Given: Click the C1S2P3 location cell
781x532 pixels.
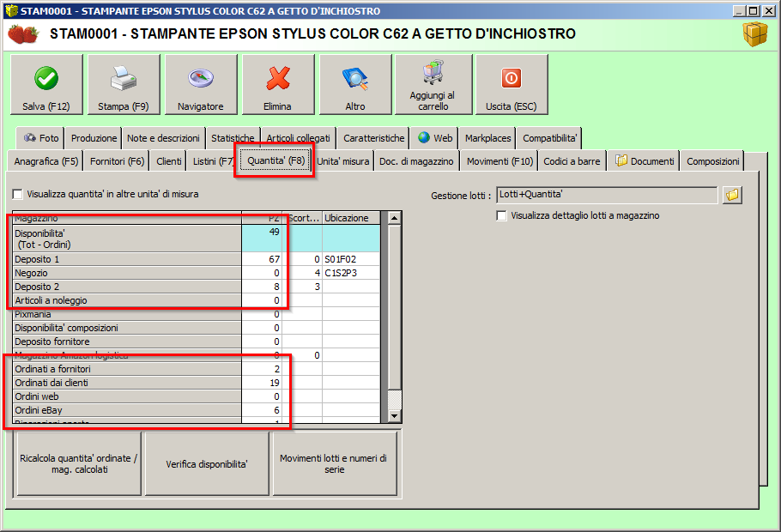Looking at the screenshot, I should [351, 273].
